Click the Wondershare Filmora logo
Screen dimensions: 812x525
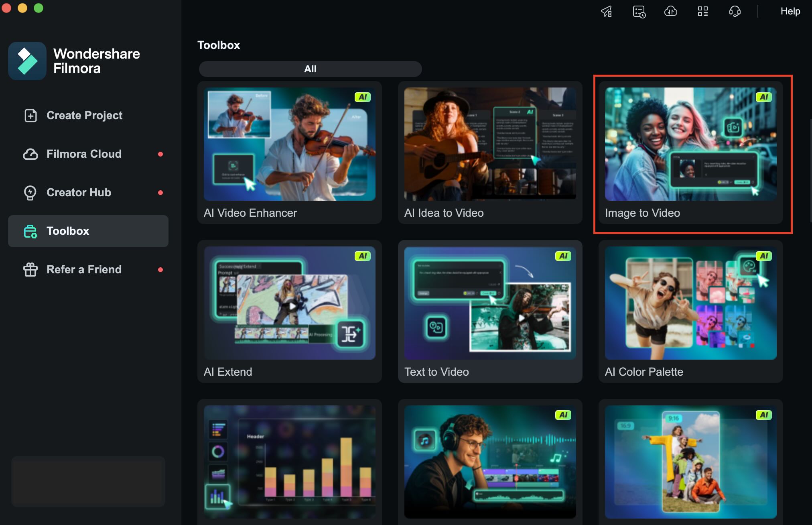(27, 61)
